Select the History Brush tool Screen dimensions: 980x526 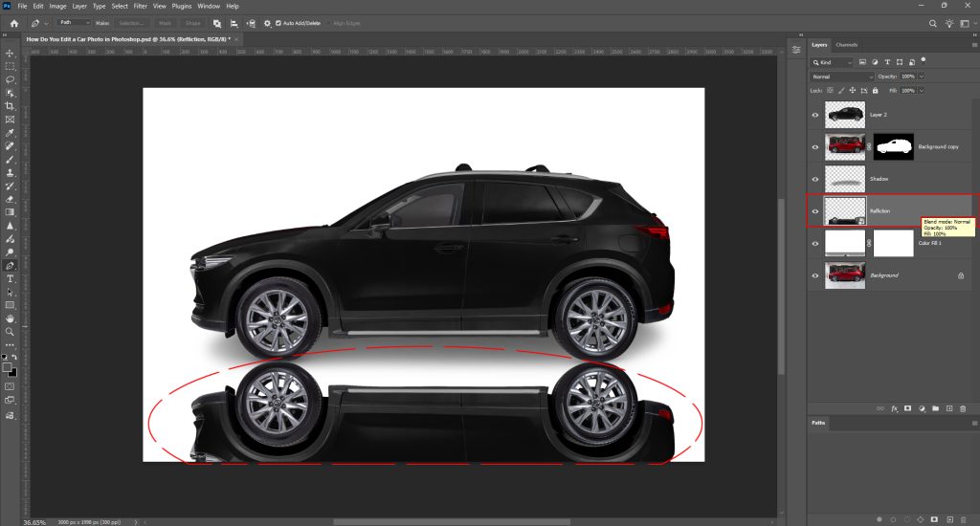tap(10, 186)
